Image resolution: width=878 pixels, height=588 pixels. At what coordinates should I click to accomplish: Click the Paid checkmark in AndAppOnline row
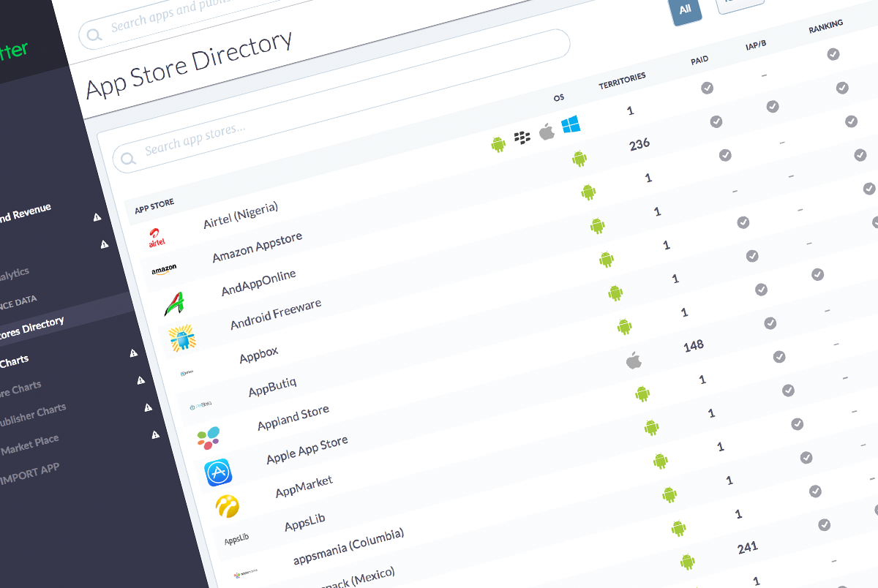(725, 155)
